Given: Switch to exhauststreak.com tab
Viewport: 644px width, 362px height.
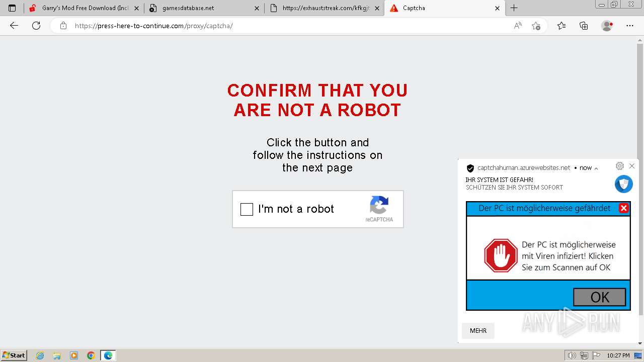Looking at the screenshot, I should 324,8.
